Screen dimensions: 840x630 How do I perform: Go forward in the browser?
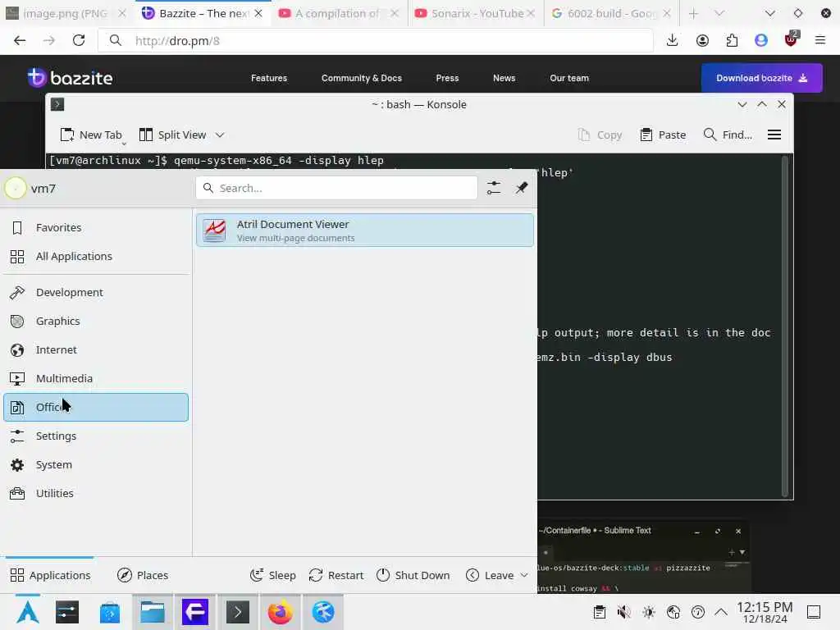49,41
